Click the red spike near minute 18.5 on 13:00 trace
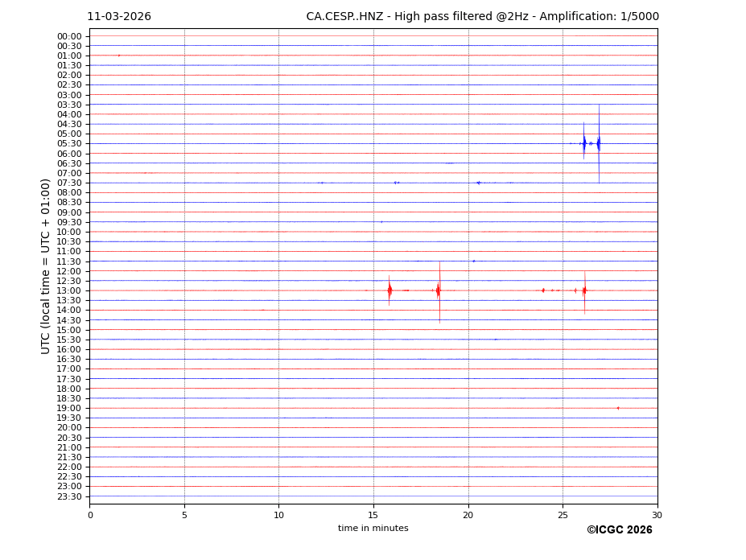 (x=439, y=290)
